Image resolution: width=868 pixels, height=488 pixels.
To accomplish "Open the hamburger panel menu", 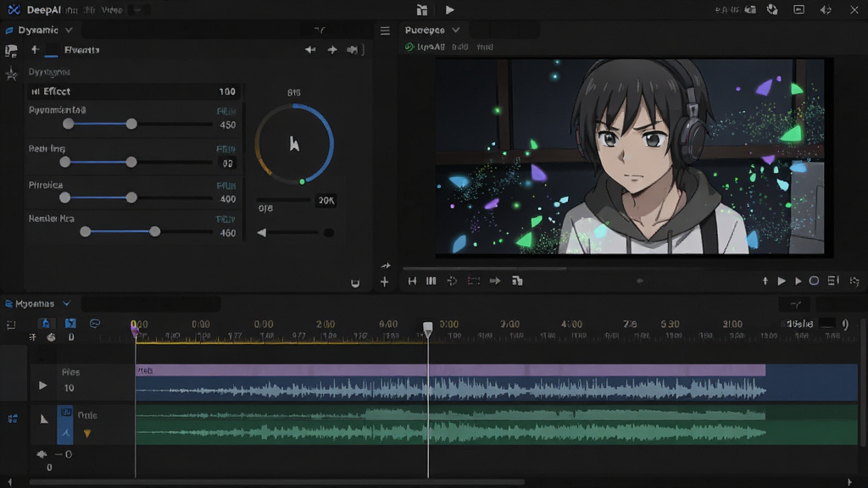I will (385, 30).
